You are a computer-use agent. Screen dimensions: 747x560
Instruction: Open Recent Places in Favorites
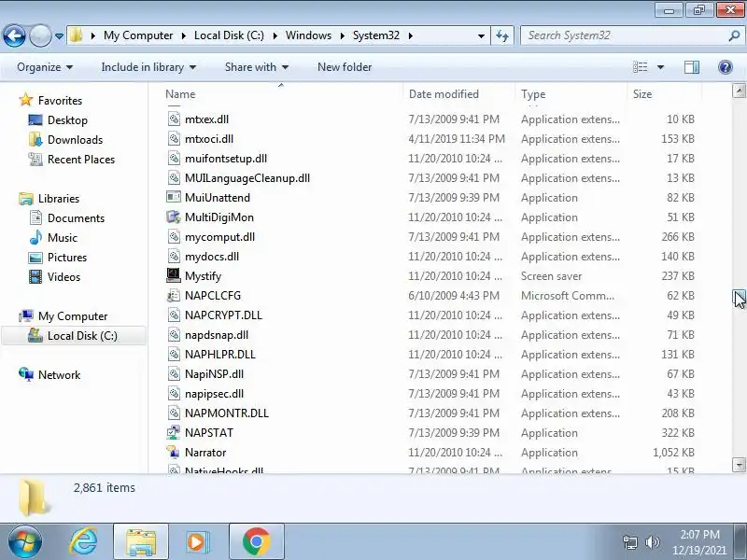[x=81, y=159]
